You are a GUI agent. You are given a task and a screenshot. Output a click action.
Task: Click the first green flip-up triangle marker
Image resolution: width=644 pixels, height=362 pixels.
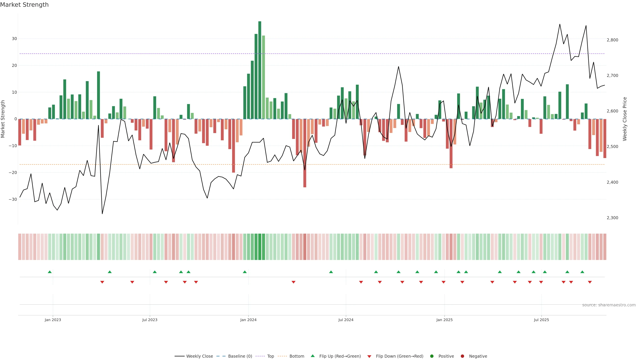point(50,272)
